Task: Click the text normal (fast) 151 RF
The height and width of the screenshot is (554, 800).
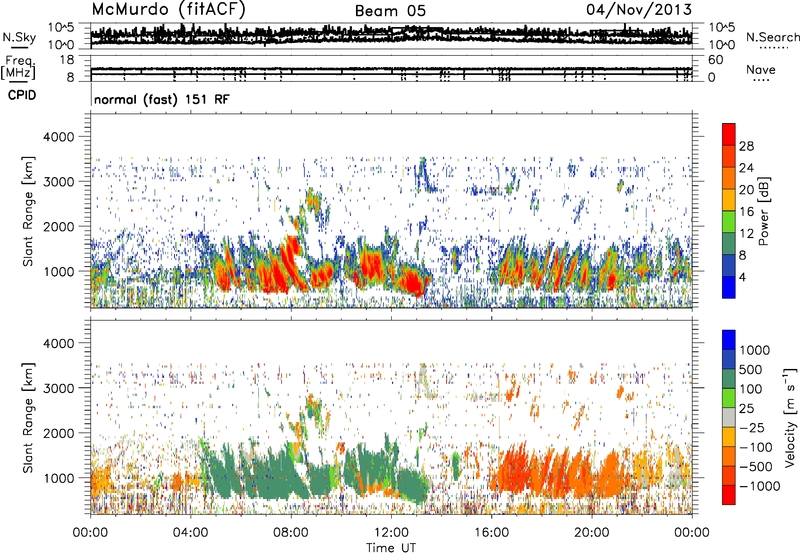Action: (162, 99)
